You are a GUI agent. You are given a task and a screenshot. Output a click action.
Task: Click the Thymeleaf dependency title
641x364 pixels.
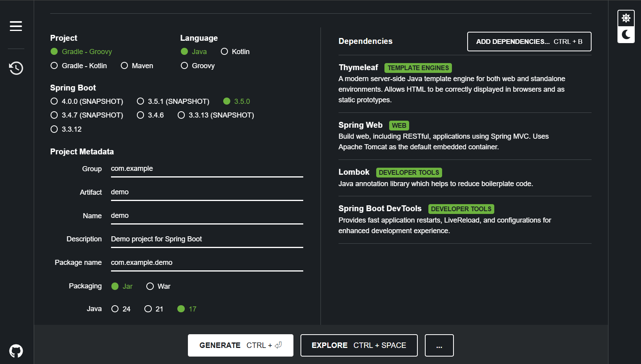pyautogui.click(x=358, y=68)
